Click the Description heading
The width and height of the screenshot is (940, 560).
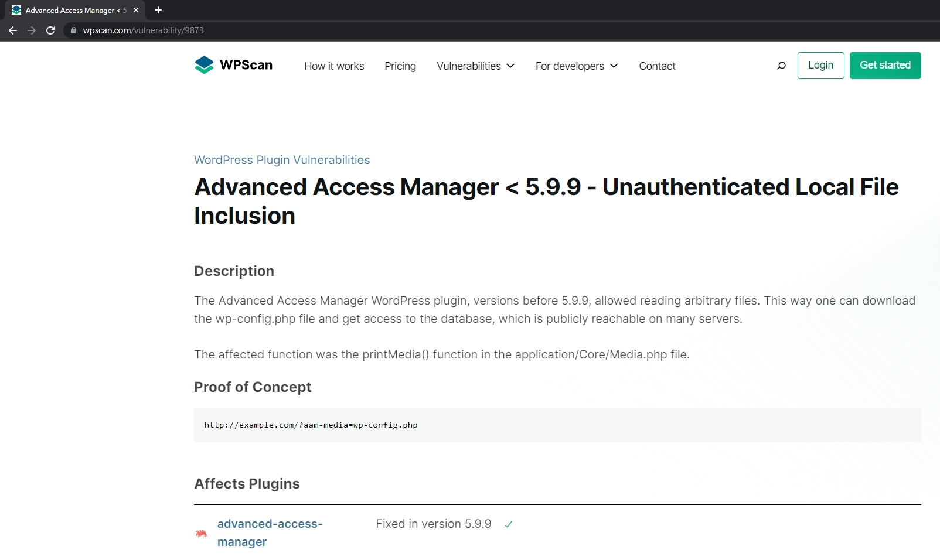pyautogui.click(x=234, y=271)
